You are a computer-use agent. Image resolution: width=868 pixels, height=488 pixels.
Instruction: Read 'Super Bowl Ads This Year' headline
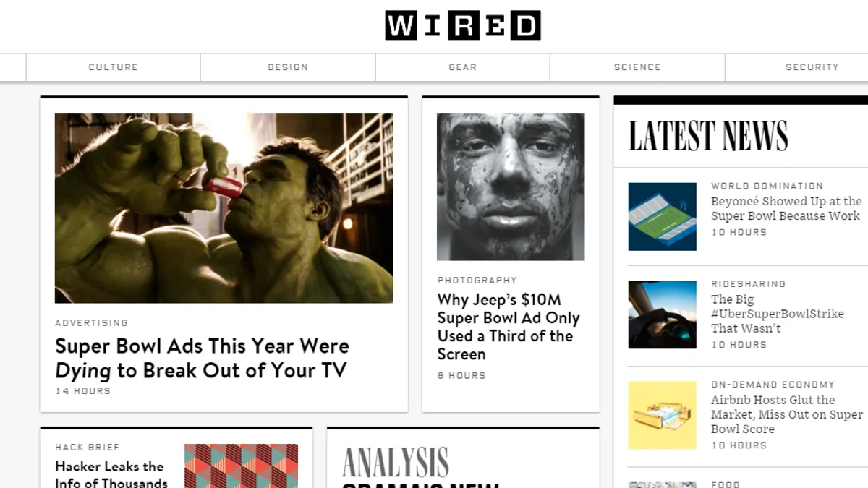(x=202, y=358)
